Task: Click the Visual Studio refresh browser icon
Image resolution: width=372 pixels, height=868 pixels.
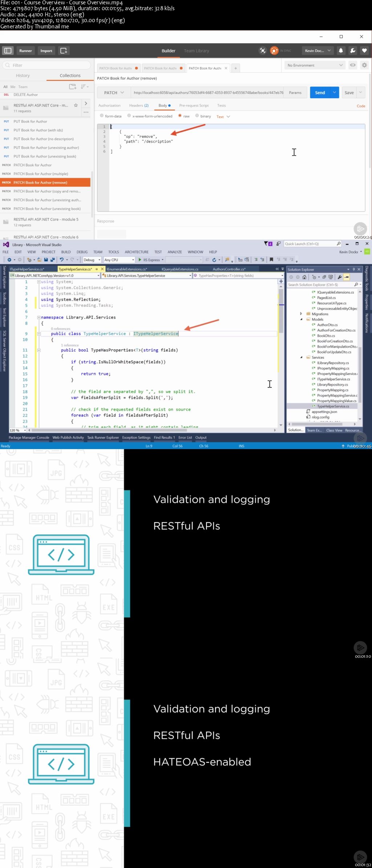Action: click(x=214, y=260)
